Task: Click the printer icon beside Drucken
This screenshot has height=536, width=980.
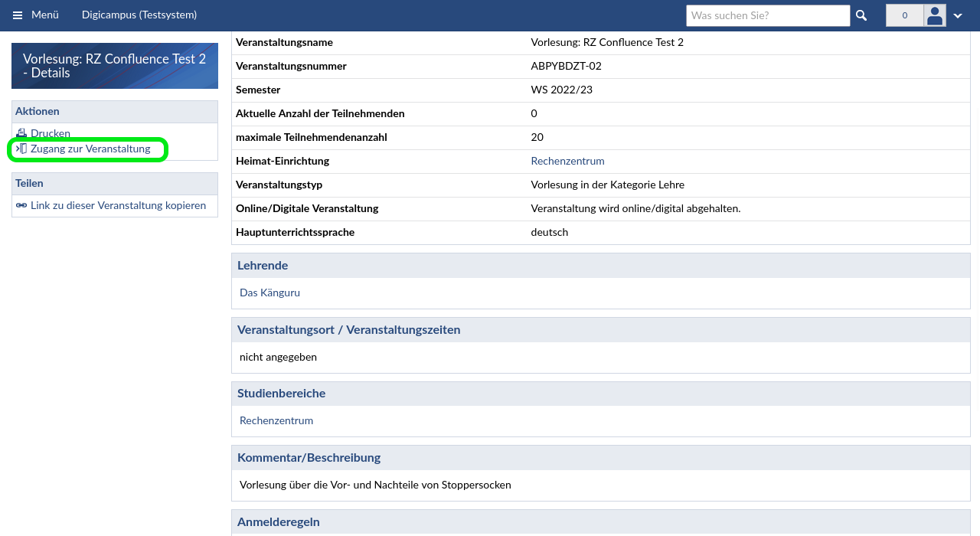Action: coord(21,133)
